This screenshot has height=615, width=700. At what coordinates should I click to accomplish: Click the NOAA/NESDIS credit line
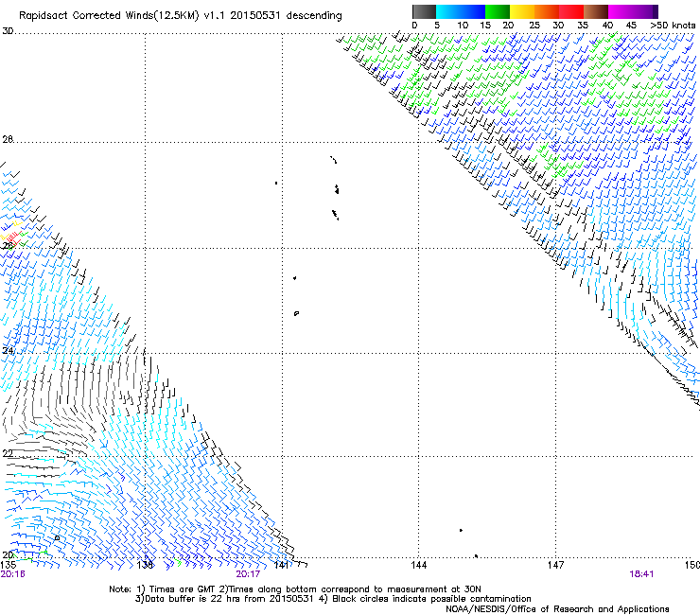pos(557,609)
